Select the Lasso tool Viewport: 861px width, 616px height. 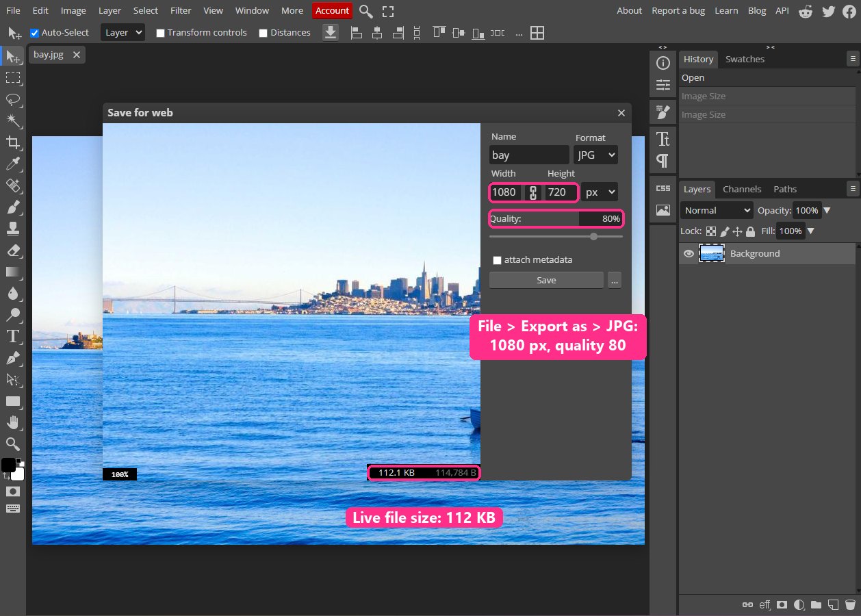[13, 99]
